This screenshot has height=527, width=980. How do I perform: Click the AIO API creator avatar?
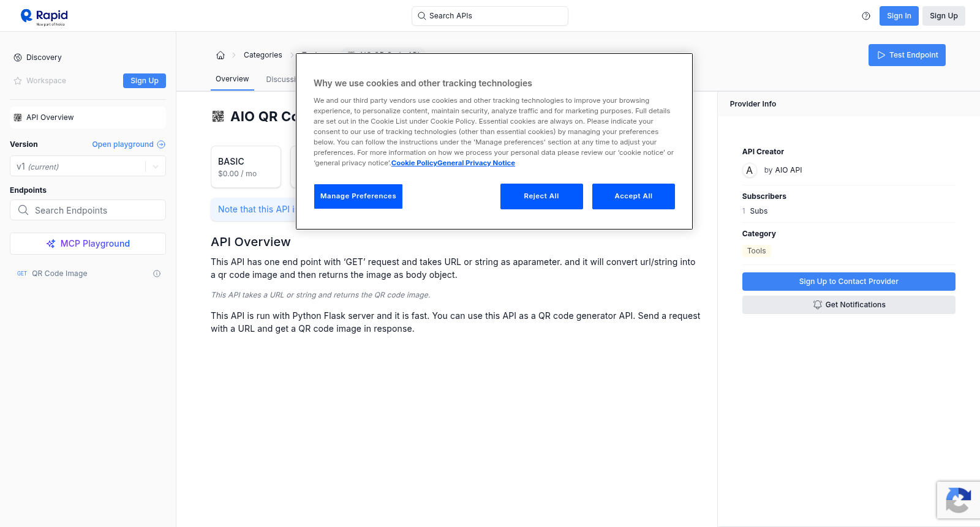point(749,170)
